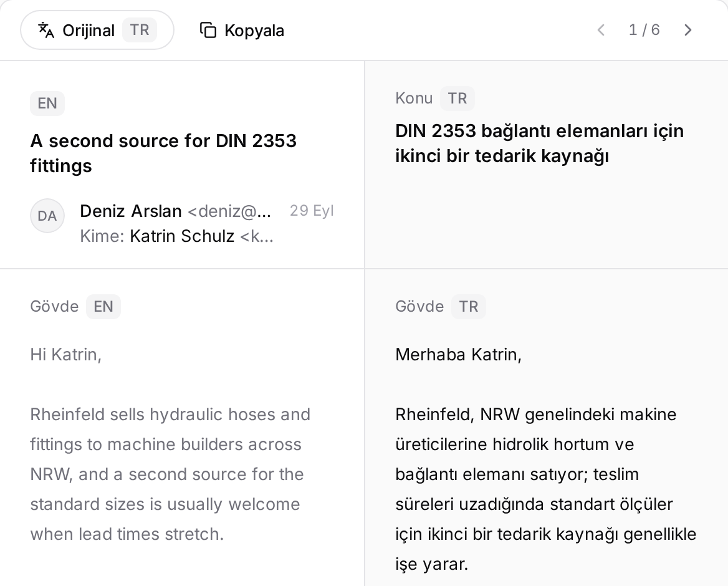The height and width of the screenshot is (586, 728).
Task: Click the 1 / 6 page counter
Action: (x=644, y=30)
